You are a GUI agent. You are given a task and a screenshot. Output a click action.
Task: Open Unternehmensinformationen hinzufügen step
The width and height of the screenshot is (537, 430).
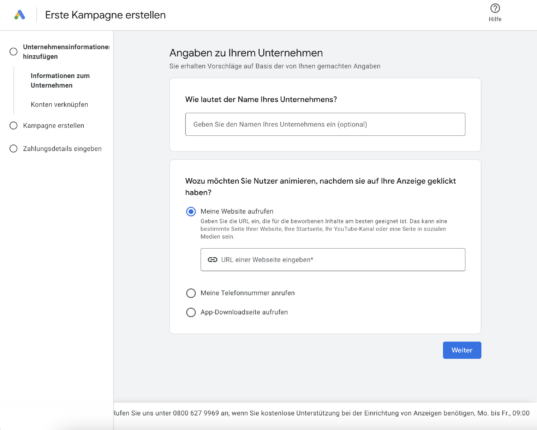click(66, 52)
